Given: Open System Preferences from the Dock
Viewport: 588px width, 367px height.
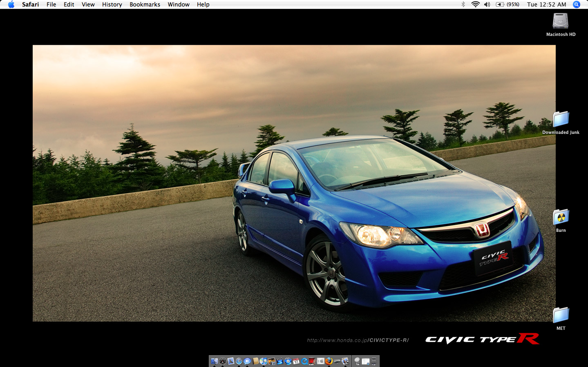Looking at the screenshot, I should (x=321, y=361).
